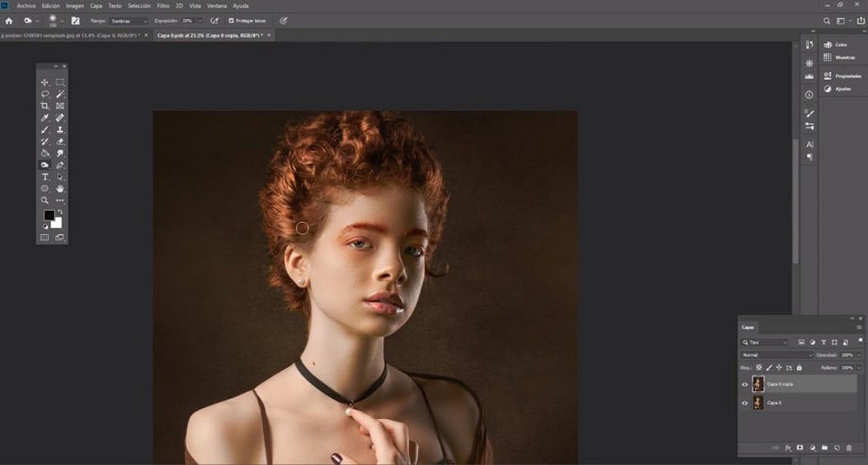Click the background white color swatch

pyautogui.click(x=57, y=224)
